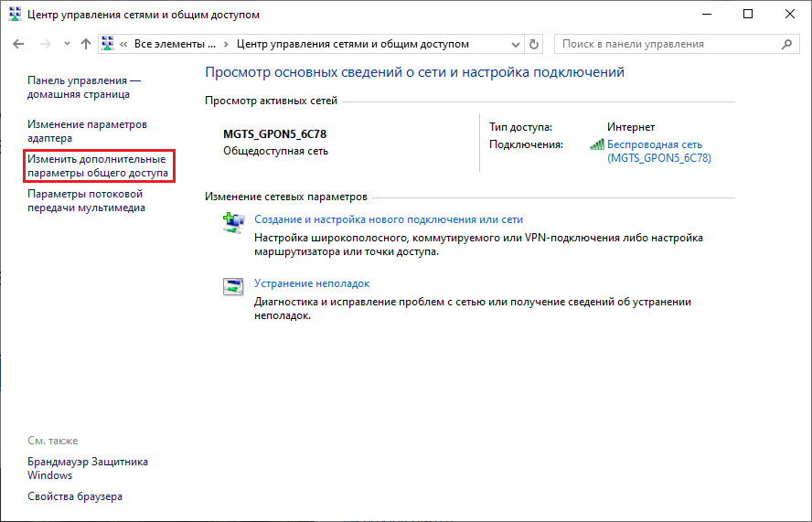812x522 pixels.
Task: Open 'Изменить дополнительные параметры общего доступа'
Action: pyautogui.click(x=97, y=165)
